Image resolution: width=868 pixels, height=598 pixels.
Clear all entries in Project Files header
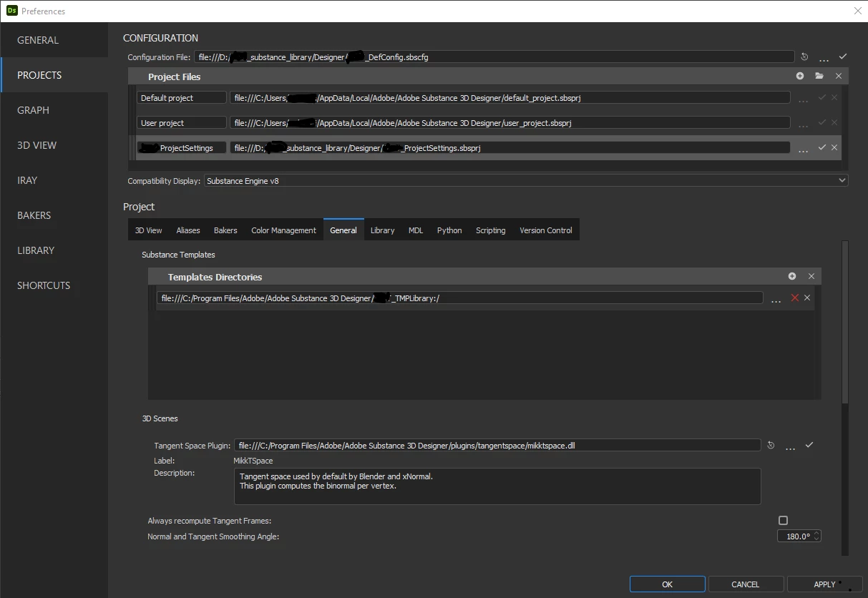pyautogui.click(x=839, y=76)
